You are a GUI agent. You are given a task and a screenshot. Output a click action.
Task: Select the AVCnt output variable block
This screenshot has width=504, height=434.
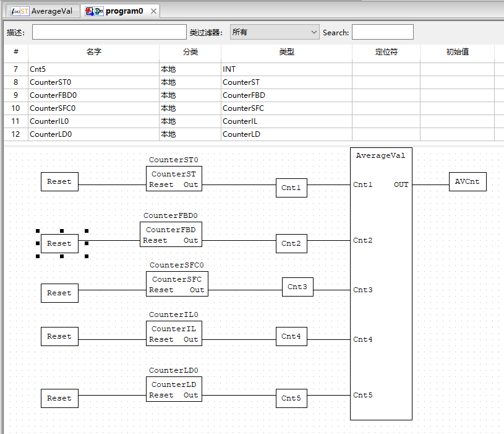click(468, 181)
